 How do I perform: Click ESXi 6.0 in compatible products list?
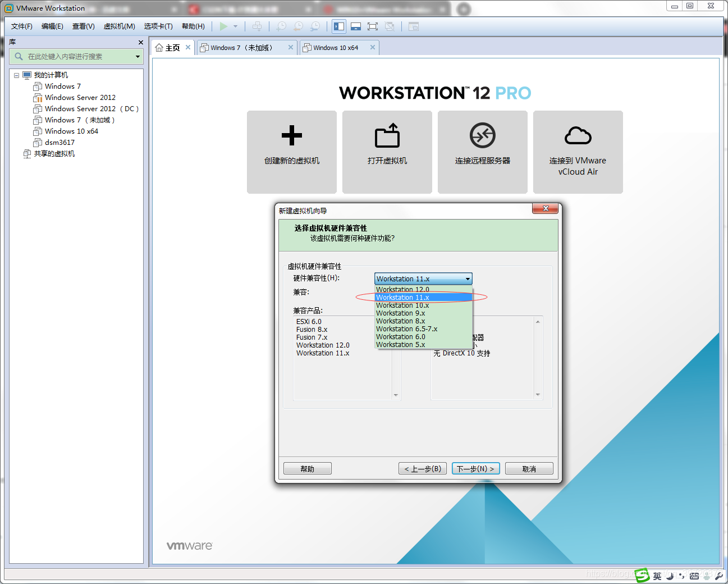[309, 322]
